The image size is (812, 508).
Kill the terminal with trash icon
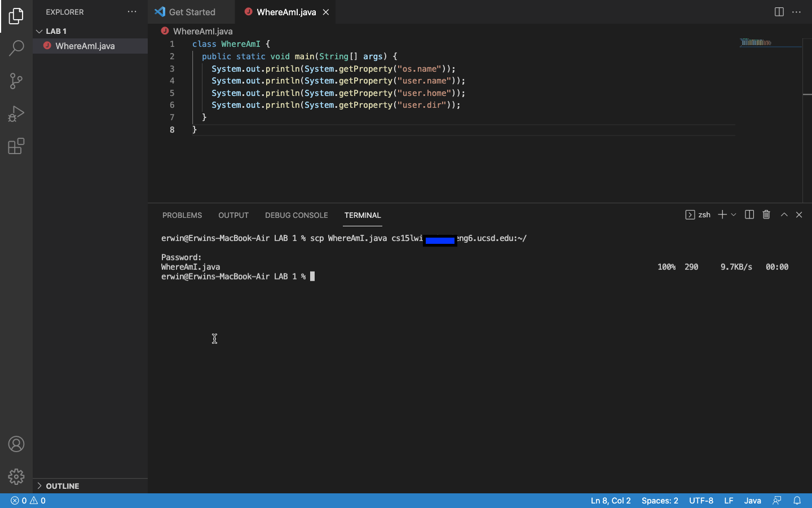coord(766,214)
